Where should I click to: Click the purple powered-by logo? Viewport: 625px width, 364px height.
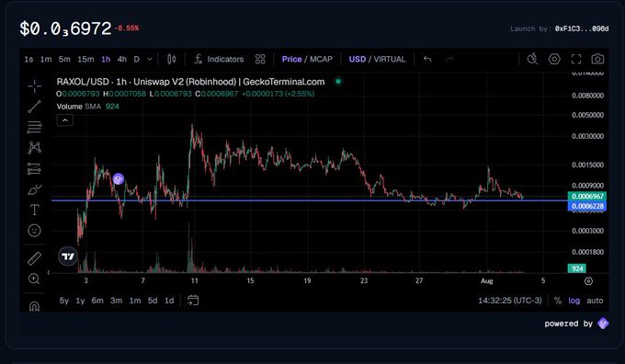point(603,324)
